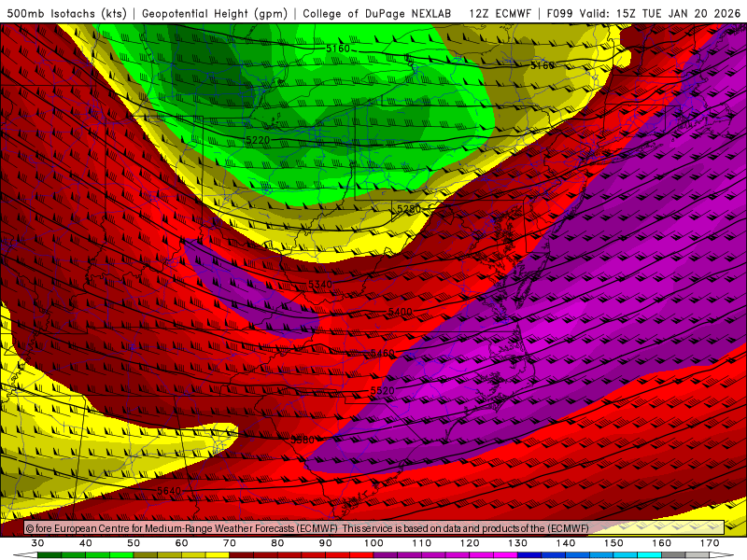
Task: Click the 5340 contour label on map
Action: tap(320, 285)
